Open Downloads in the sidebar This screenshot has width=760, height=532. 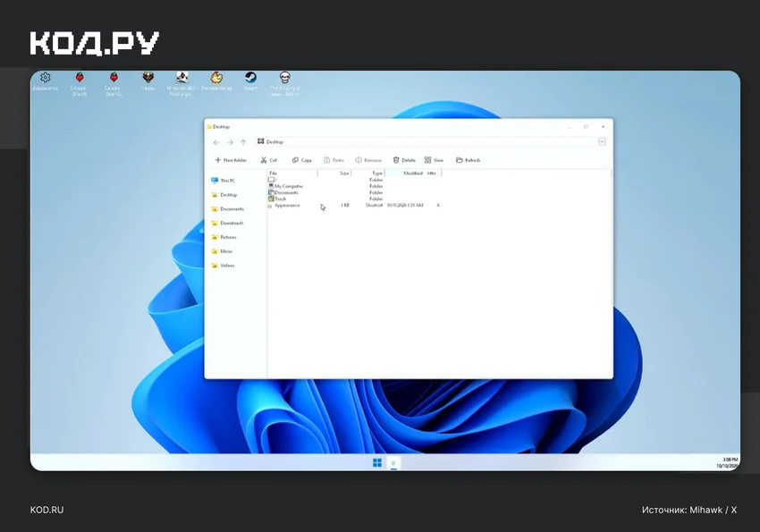[x=227, y=223]
